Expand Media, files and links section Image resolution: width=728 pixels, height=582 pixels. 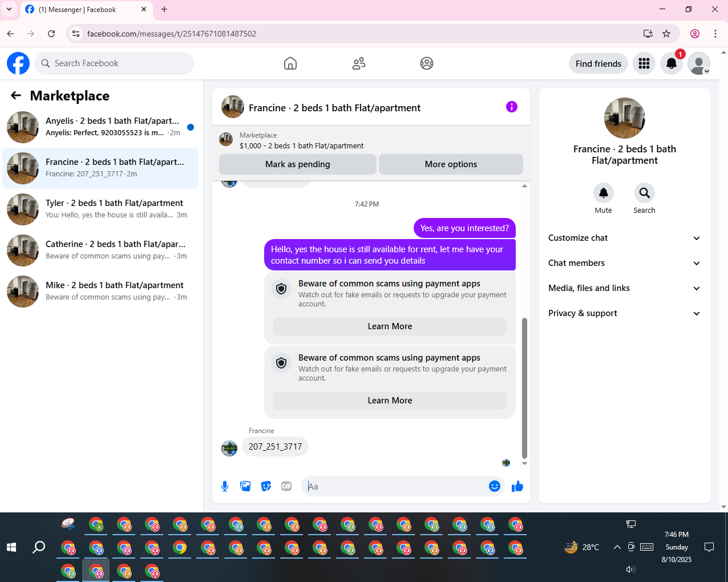pos(624,288)
